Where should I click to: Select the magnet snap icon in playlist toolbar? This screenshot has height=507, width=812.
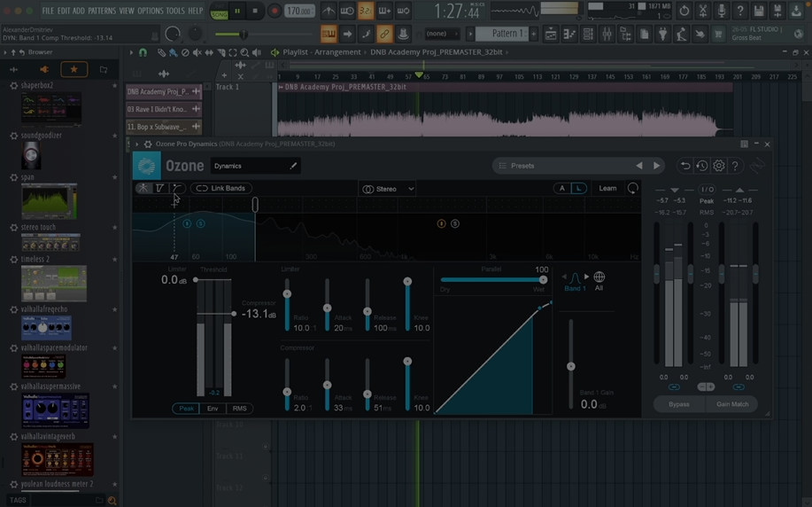tap(143, 52)
